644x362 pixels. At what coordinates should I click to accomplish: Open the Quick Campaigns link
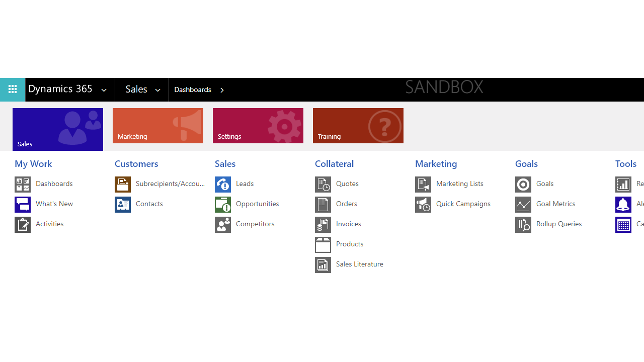[463, 204]
